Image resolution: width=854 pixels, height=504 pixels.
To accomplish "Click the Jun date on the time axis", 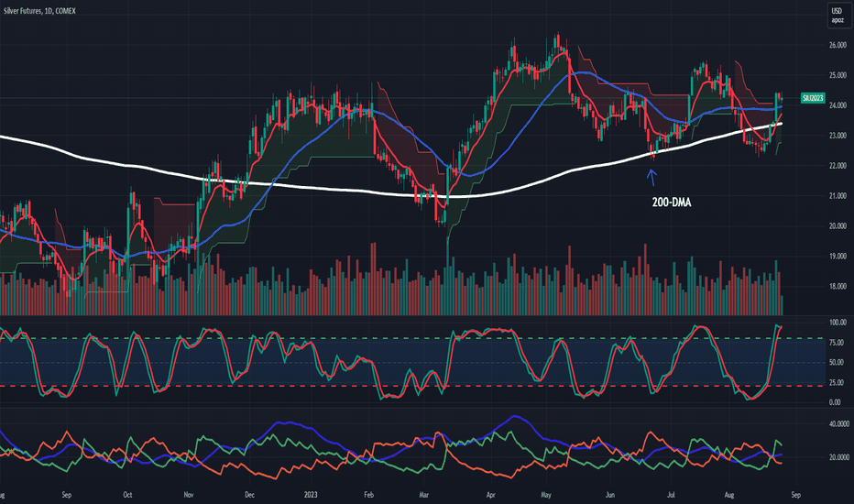I will [610, 495].
